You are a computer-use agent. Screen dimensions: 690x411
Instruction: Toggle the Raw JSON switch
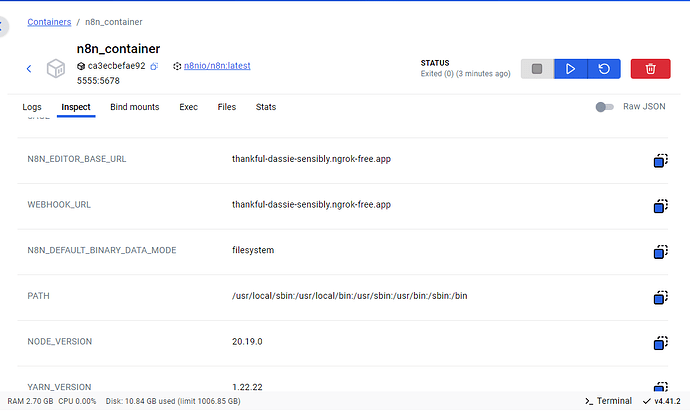click(604, 107)
